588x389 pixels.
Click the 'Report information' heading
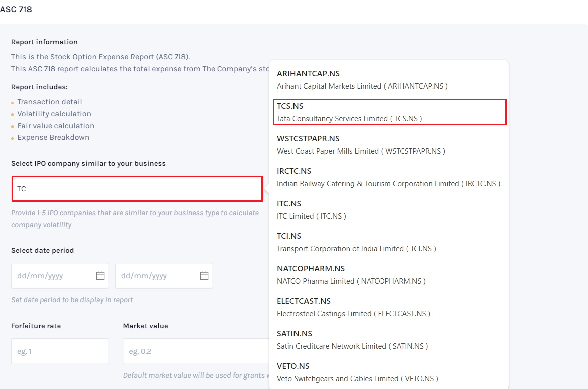(x=44, y=42)
